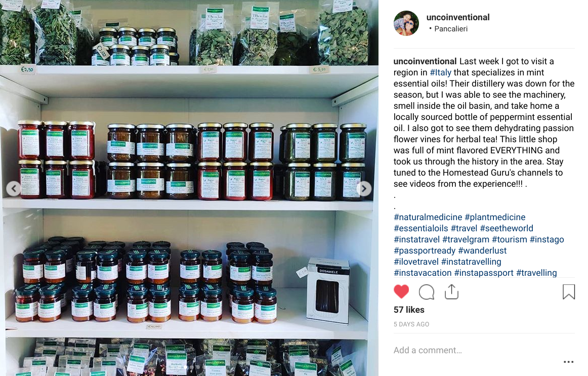Viewport: 588px width, 376px height.
Task: Click the shelf photo of mint products
Action: click(x=189, y=188)
